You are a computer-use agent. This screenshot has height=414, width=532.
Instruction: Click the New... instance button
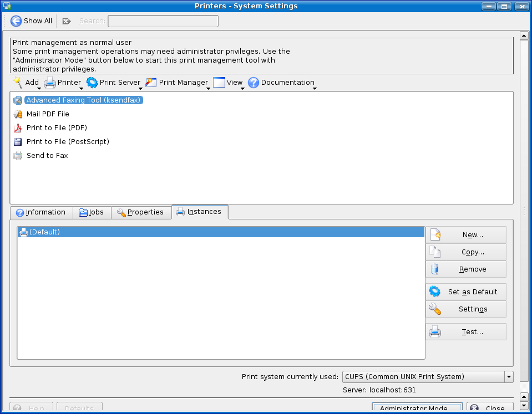466,235
